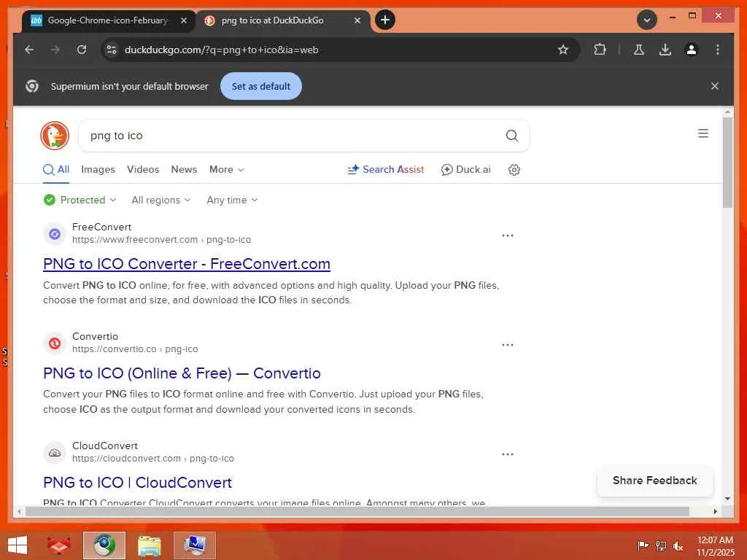Viewport: 747px width, 560px height.
Task: View site information icon in address bar
Action: (x=112, y=50)
